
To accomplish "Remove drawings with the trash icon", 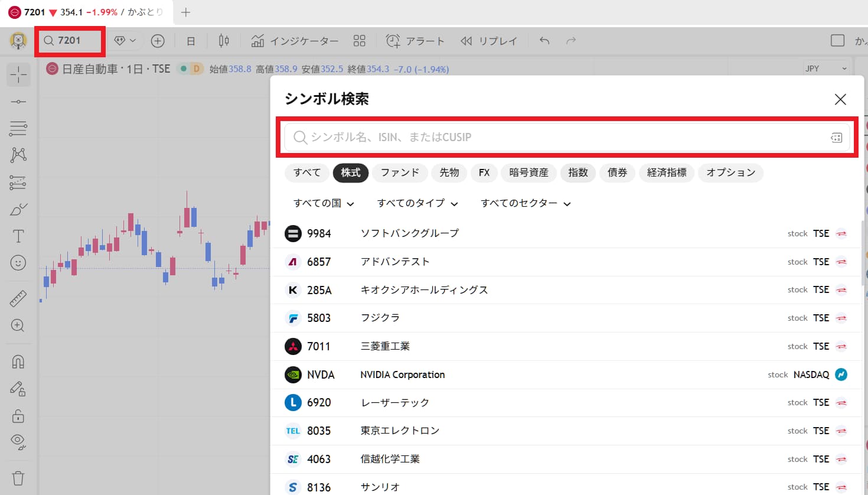I will tap(18, 478).
